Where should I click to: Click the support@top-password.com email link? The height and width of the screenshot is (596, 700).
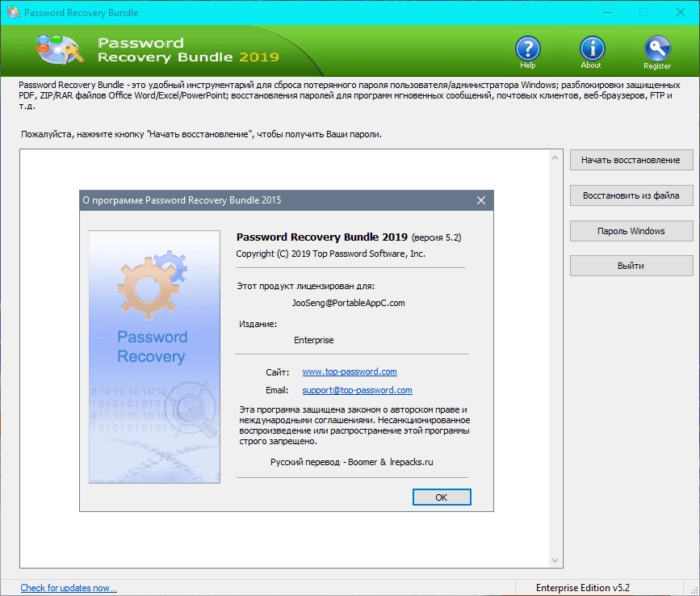click(357, 390)
